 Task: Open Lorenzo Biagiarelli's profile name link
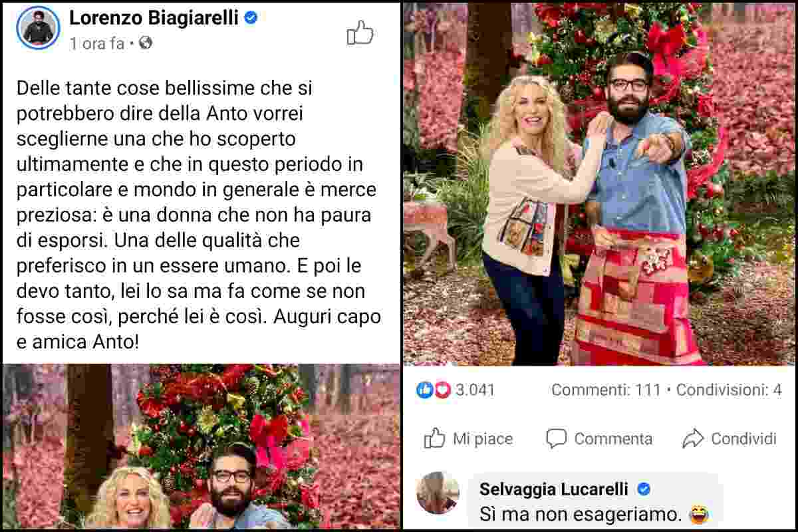154,18
